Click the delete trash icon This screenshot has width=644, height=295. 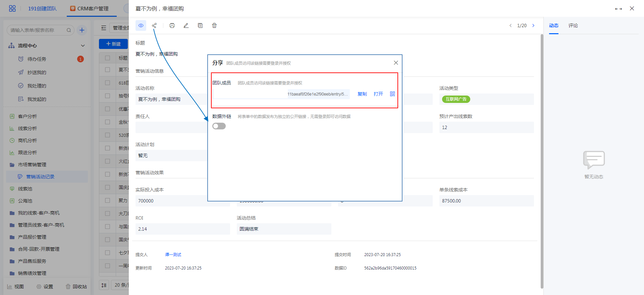[x=214, y=25]
